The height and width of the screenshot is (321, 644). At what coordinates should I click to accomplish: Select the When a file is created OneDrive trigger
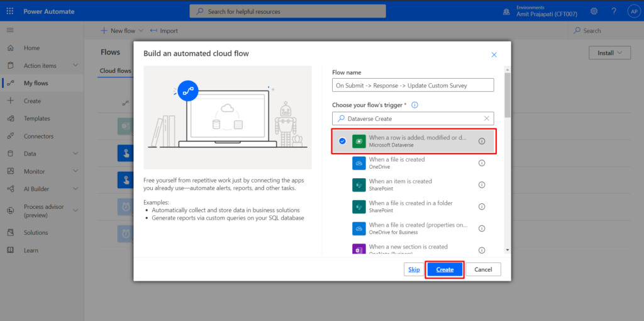click(413, 163)
